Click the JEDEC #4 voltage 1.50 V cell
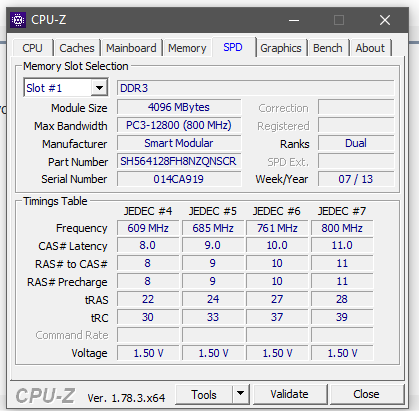The width and height of the screenshot is (419, 411). pyautogui.click(x=148, y=353)
